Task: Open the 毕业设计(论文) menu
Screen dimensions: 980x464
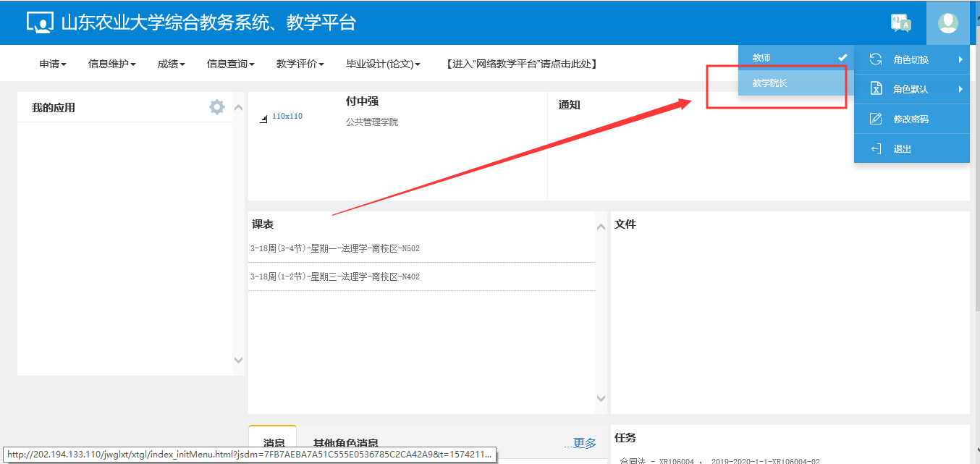Action: (x=383, y=64)
